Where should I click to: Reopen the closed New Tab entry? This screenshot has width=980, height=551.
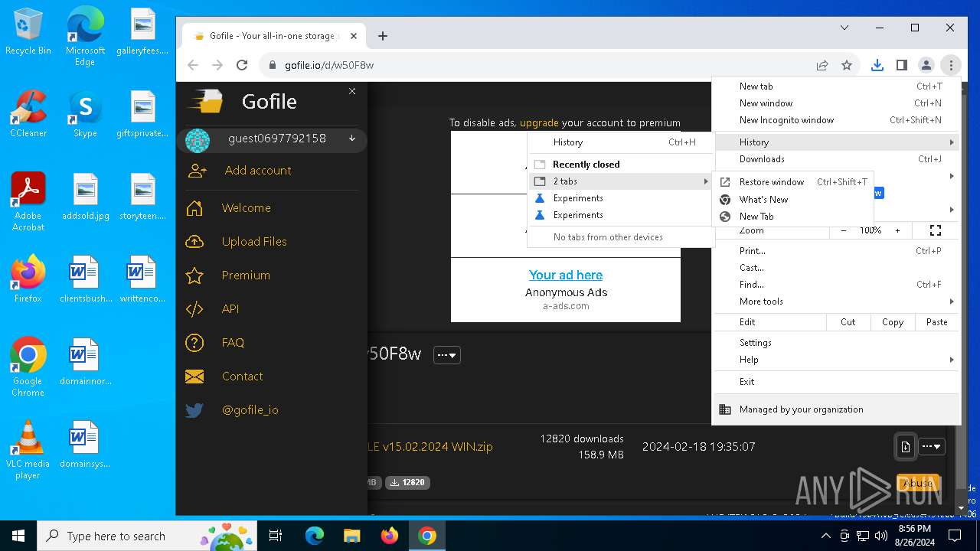pyautogui.click(x=794, y=217)
